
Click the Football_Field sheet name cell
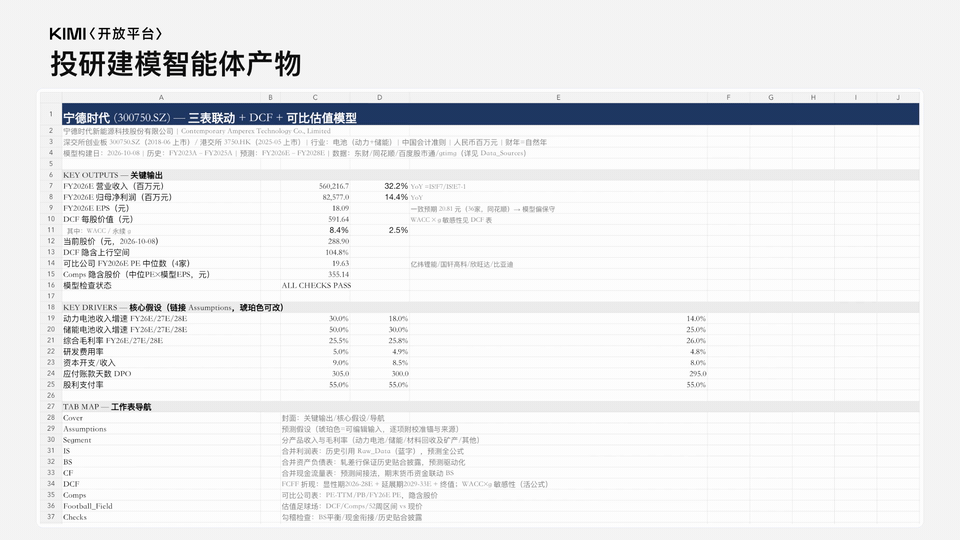click(88, 506)
